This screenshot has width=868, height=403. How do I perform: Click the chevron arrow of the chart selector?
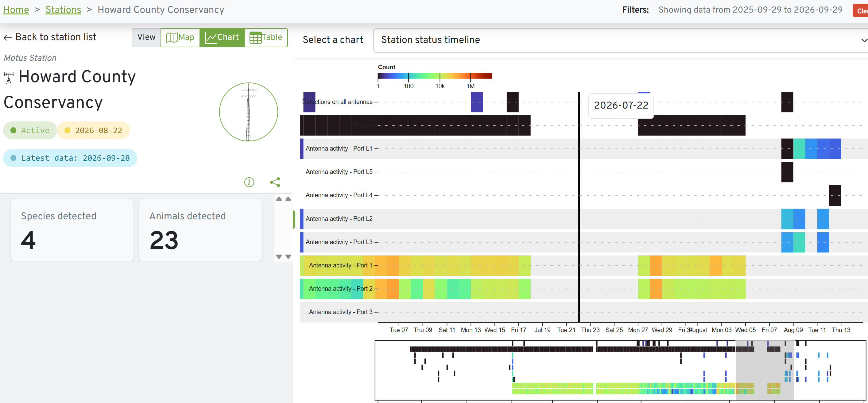pyautogui.click(x=864, y=40)
